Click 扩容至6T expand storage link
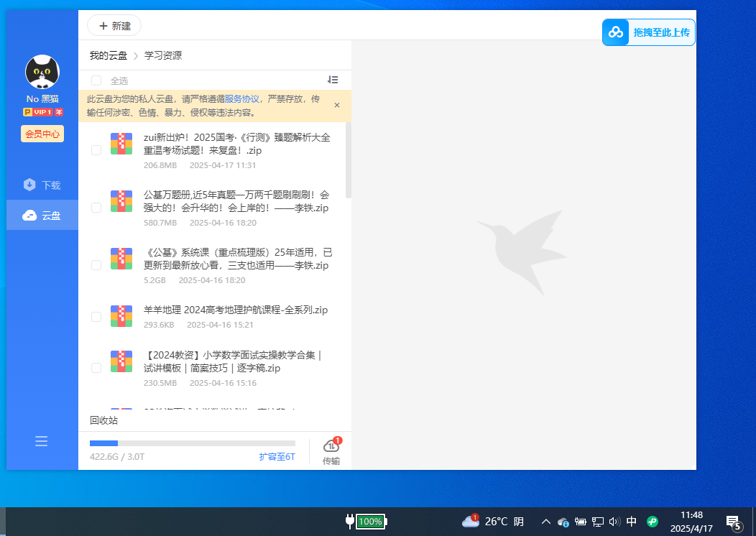This screenshot has height=536, width=756. 277,456
